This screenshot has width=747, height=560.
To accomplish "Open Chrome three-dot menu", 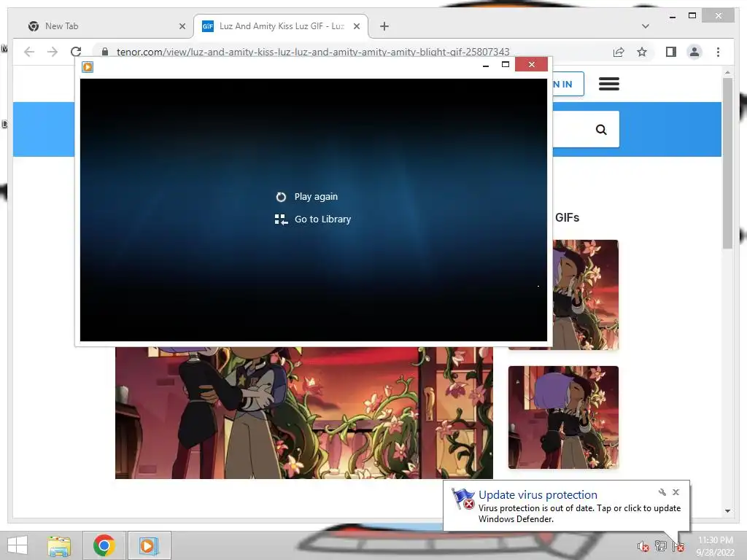I will (x=718, y=52).
